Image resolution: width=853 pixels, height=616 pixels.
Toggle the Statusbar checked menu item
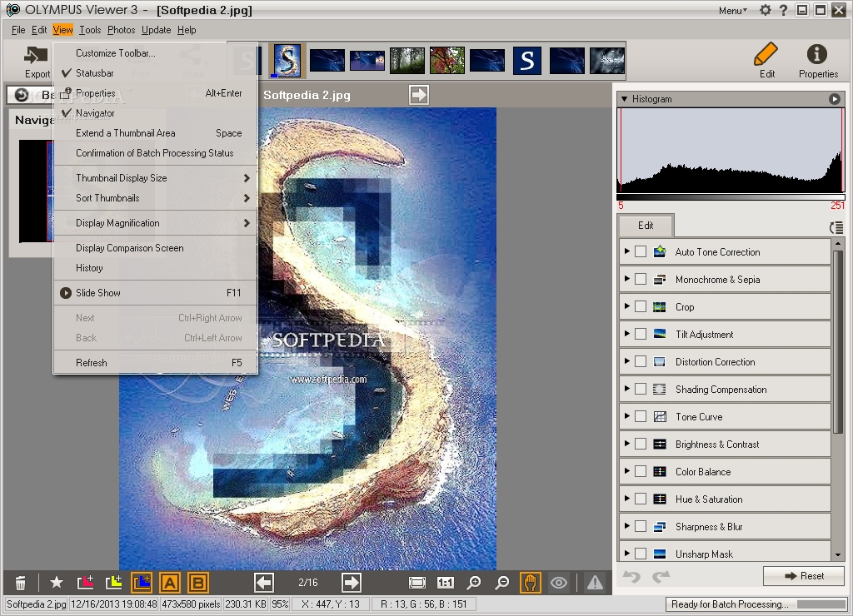pyautogui.click(x=155, y=73)
